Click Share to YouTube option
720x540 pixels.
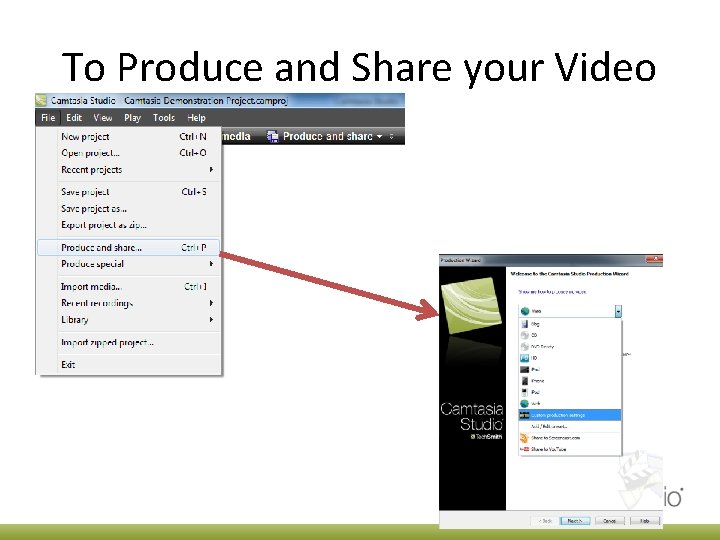(x=569, y=450)
